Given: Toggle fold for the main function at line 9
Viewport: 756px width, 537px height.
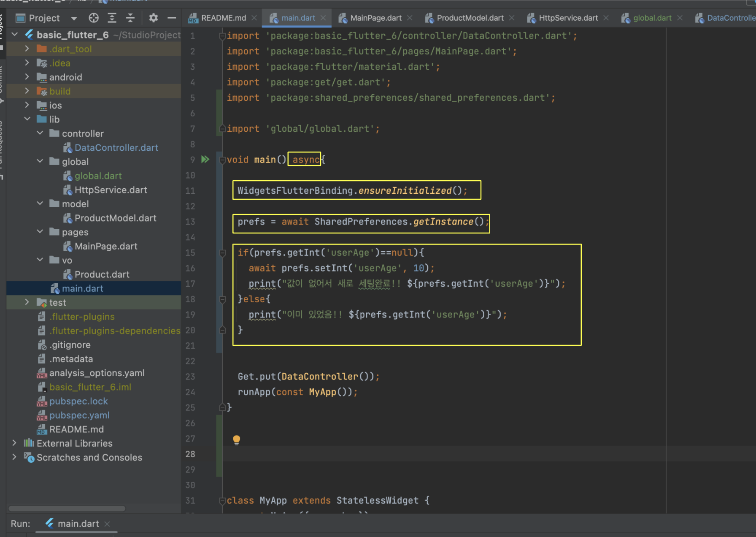Looking at the screenshot, I should [x=222, y=160].
